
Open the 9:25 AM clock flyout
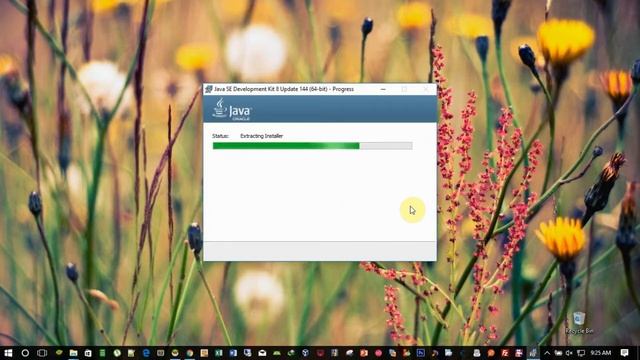(601, 353)
